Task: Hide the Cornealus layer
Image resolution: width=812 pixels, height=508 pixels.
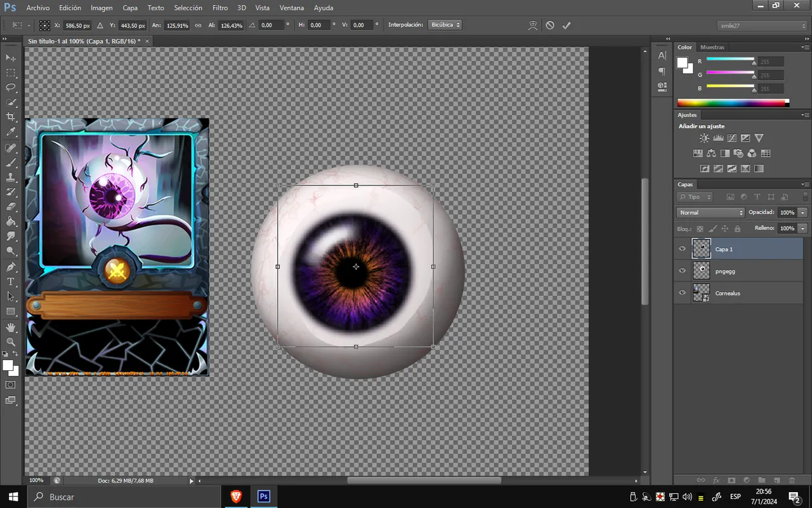Action: [683, 293]
